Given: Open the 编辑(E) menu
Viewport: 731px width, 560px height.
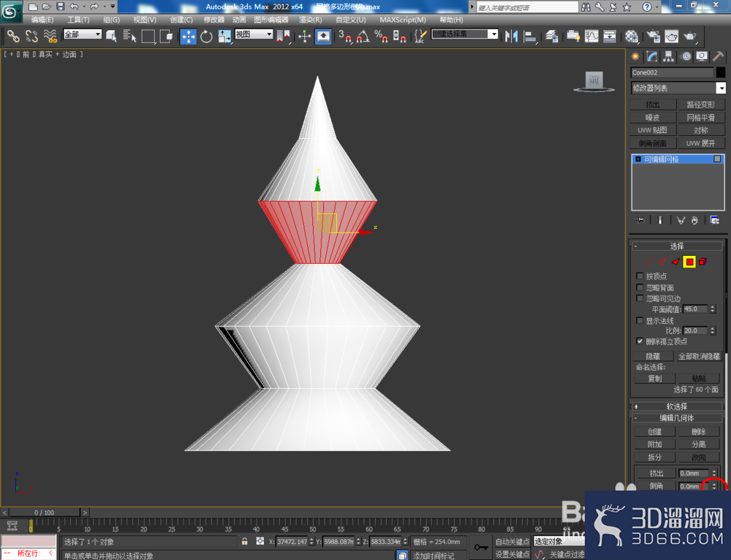Looking at the screenshot, I should pyautogui.click(x=42, y=20).
